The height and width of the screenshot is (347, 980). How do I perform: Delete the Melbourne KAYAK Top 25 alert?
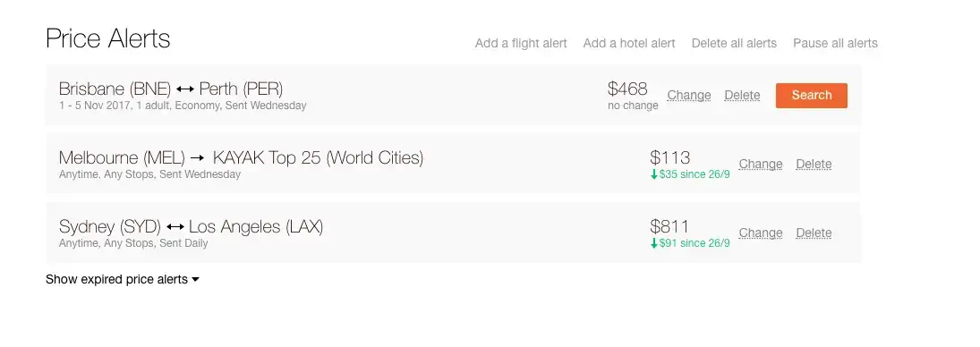click(x=814, y=165)
